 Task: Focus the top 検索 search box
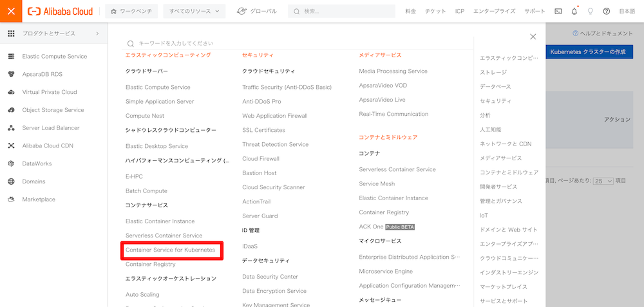point(342,12)
